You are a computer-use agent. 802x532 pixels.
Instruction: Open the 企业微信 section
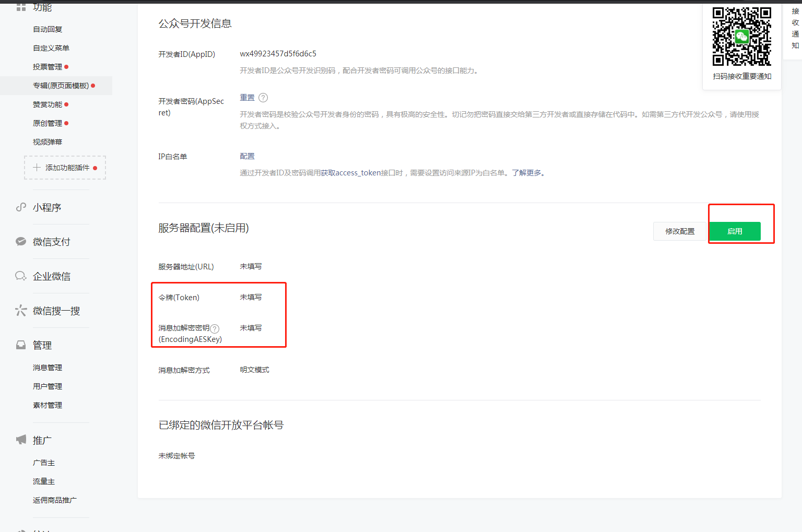(x=52, y=276)
